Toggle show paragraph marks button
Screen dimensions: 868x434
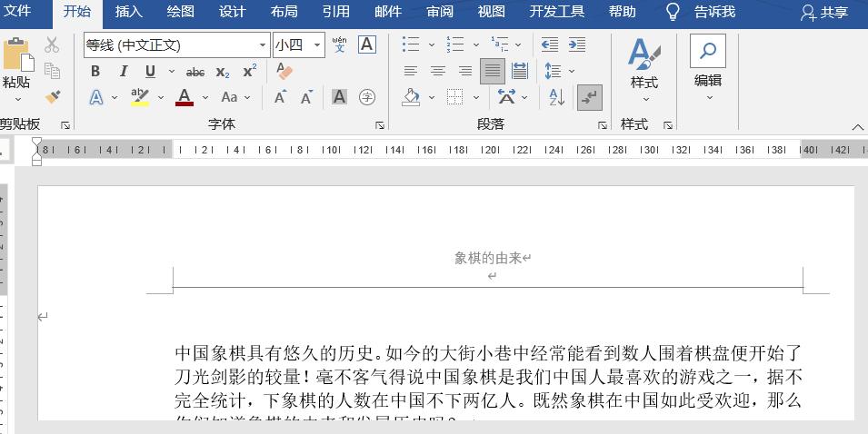coord(590,97)
